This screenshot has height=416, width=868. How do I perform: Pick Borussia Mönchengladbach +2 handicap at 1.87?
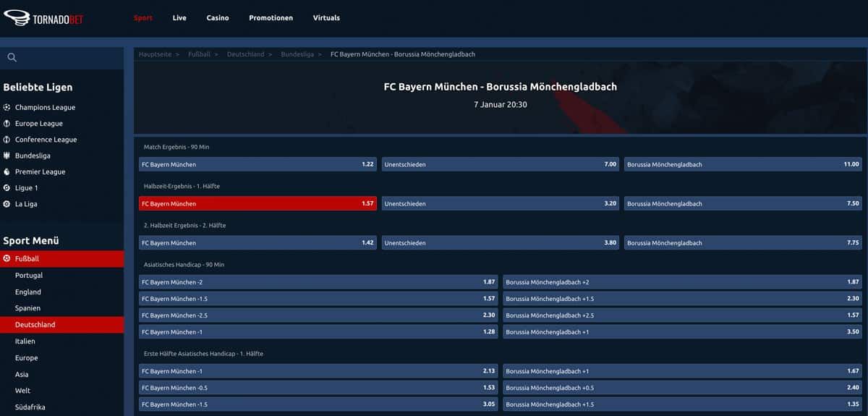pyautogui.click(x=682, y=282)
